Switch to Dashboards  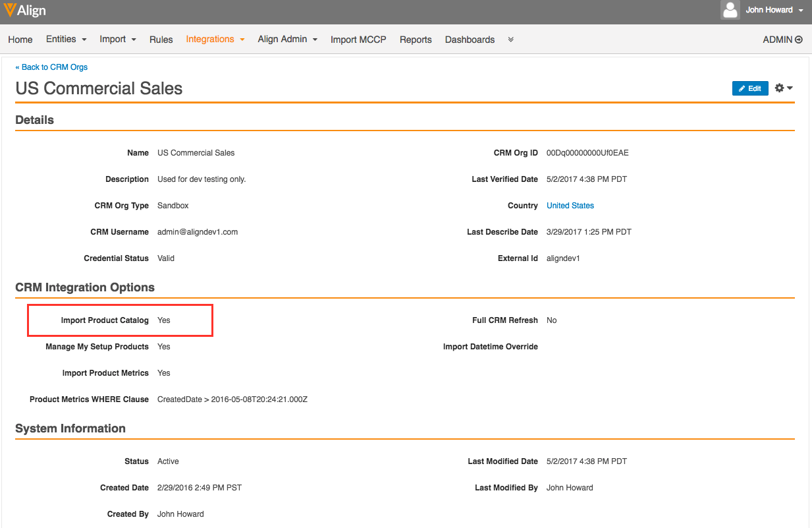tap(470, 40)
